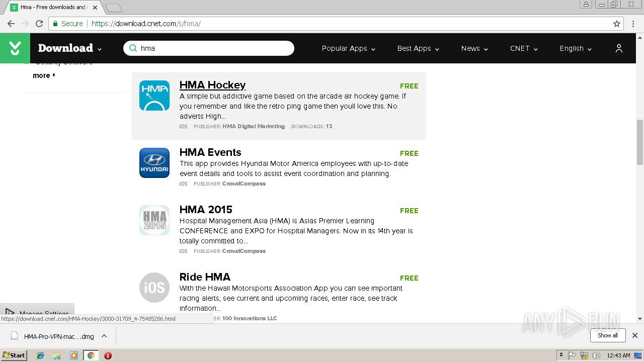Open the HMA Hockey result link

click(212, 85)
